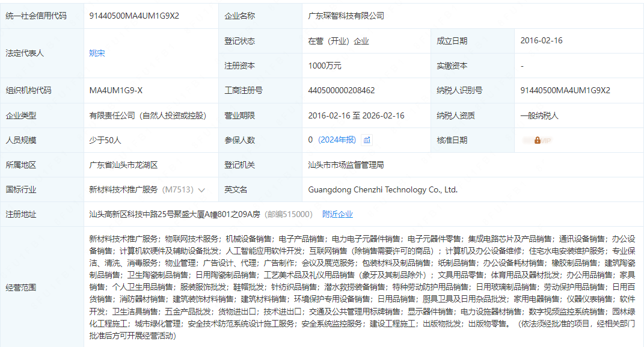Open legal representative 姚宋 link
This screenshot has width=644, height=347.
(97, 53)
